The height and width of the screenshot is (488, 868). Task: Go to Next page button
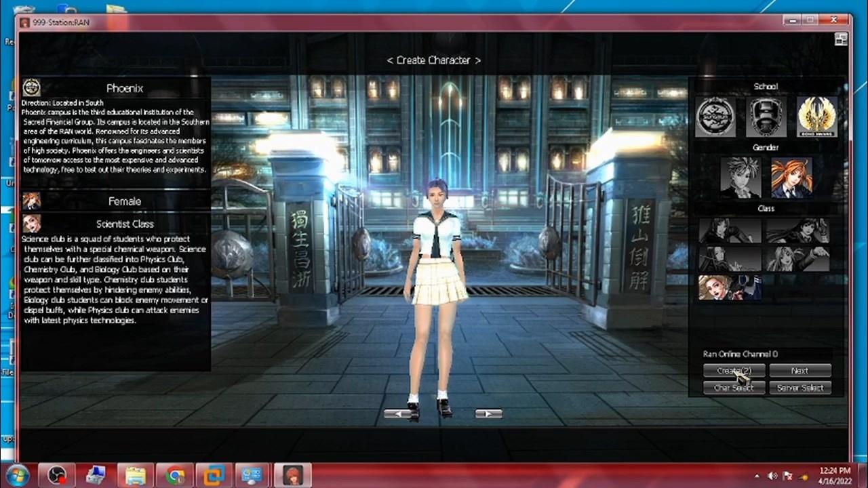click(800, 371)
